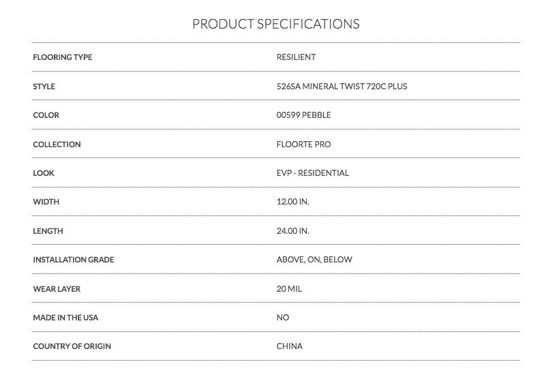Select the MADE IN THE USA label
Screen dimensions: 546x392
point(65,318)
